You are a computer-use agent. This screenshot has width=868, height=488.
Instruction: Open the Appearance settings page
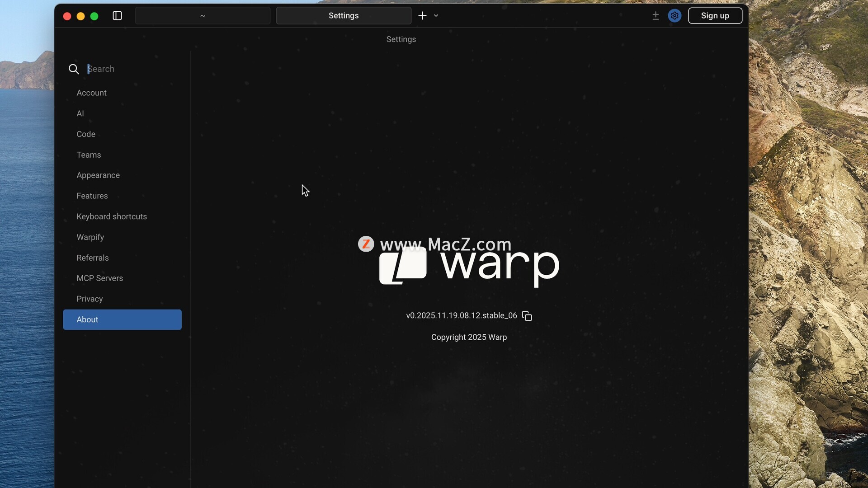[98, 175]
